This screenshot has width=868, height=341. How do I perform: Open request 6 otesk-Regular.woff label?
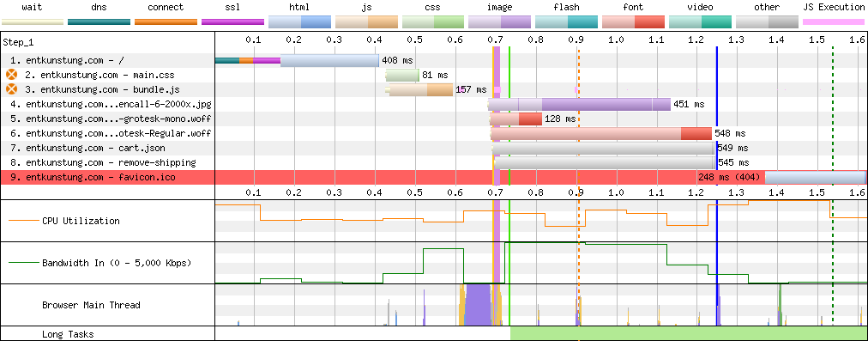click(x=111, y=133)
